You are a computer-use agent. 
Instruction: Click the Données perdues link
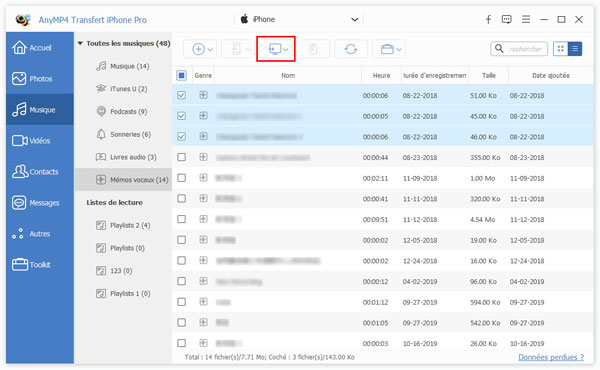(x=551, y=357)
